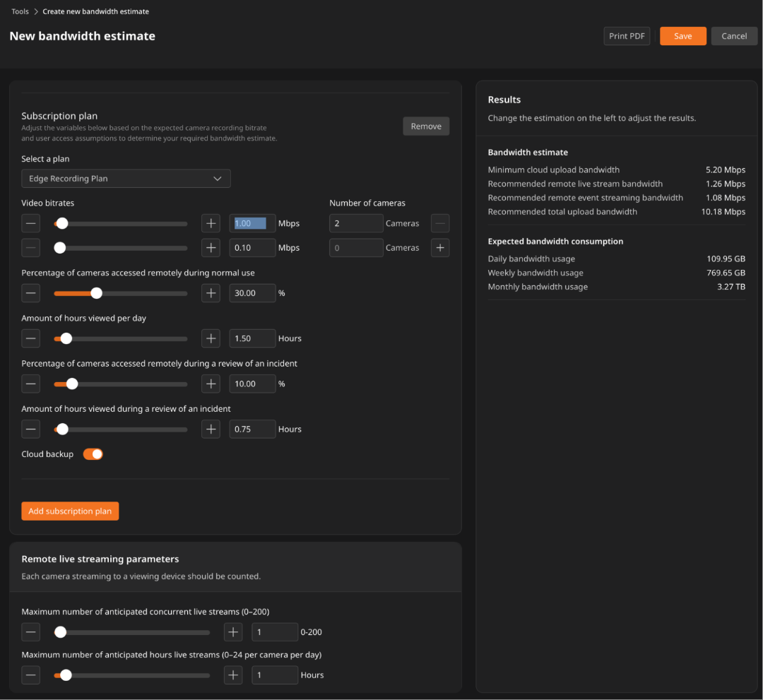
Task: Click the live stream hours slider handle
Action: pyautogui.click(x=66, y=675)
